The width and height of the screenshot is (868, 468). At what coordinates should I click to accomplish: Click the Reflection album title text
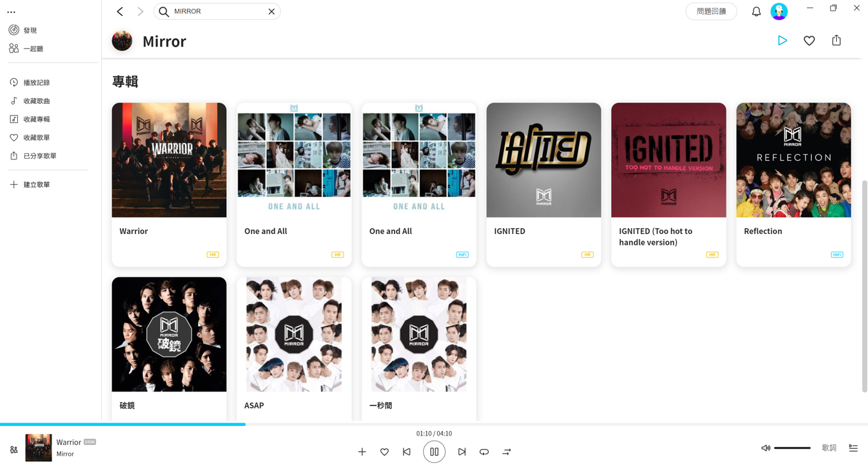(763, 231)
